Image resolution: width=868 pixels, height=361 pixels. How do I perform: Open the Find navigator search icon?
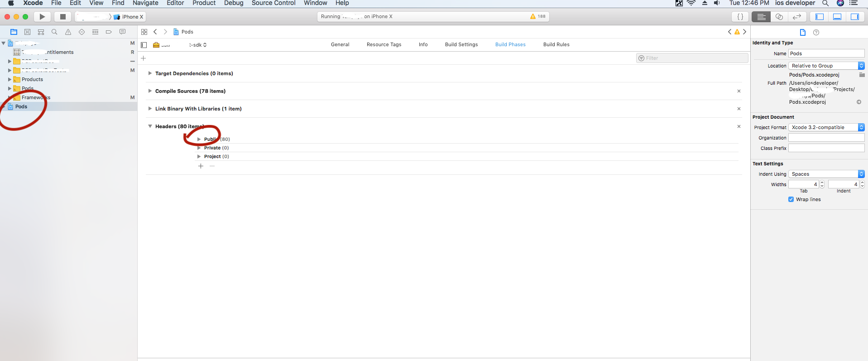pyautogui.click(x=54, y=32)
